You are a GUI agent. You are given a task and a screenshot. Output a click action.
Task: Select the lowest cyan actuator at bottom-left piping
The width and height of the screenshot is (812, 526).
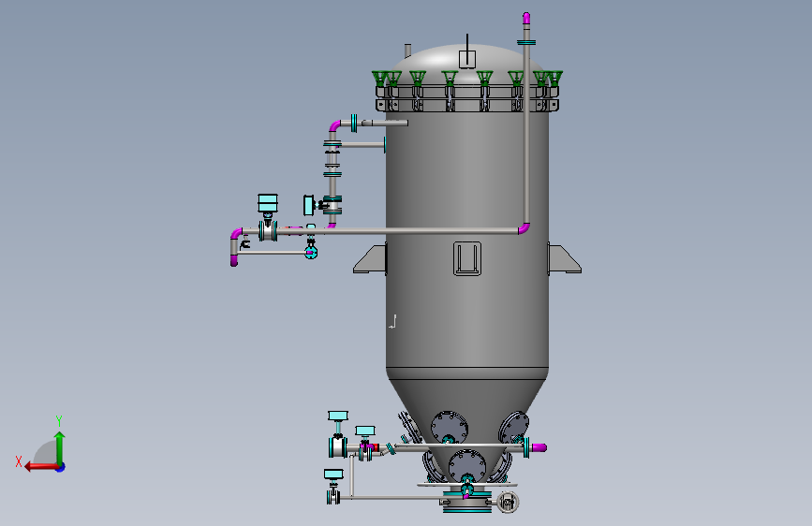tap(333, 475)
